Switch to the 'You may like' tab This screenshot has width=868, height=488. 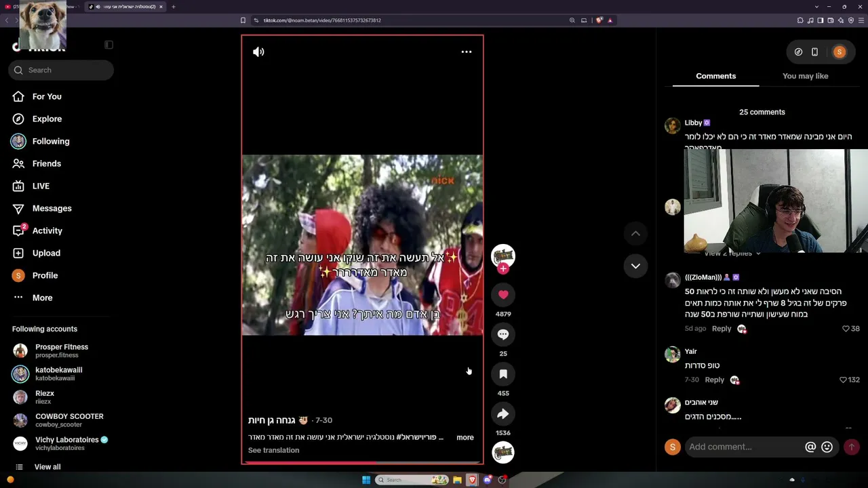coord(805,76)
